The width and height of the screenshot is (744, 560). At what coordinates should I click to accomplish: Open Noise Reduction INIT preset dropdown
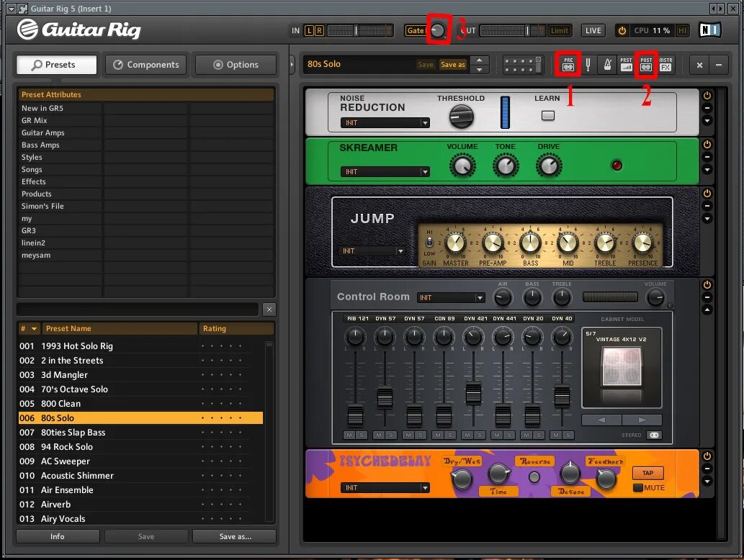(x=385, y=123)
